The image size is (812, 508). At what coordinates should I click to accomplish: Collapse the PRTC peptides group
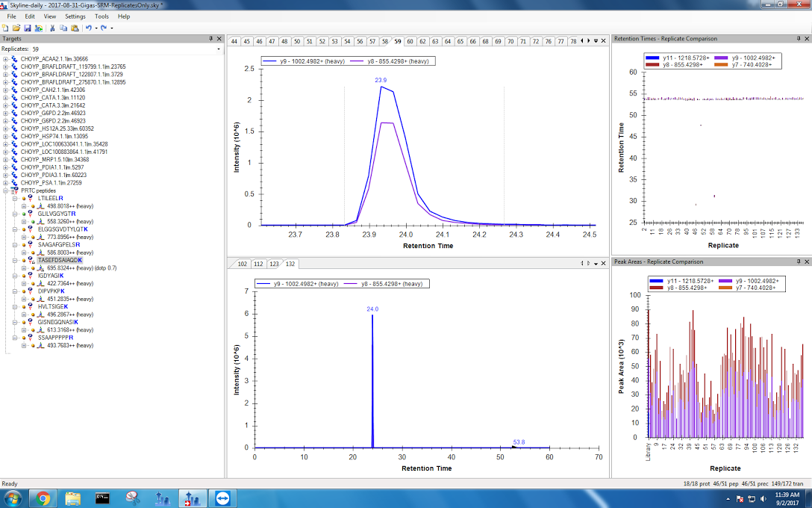coord(6,190)
